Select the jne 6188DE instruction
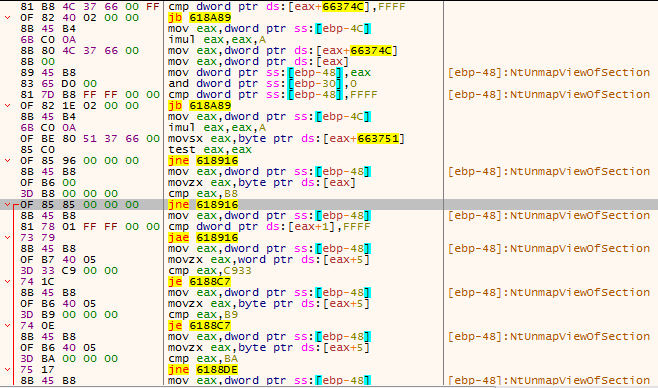Viewport: 658px width, 388px height. tap(203, 370)
